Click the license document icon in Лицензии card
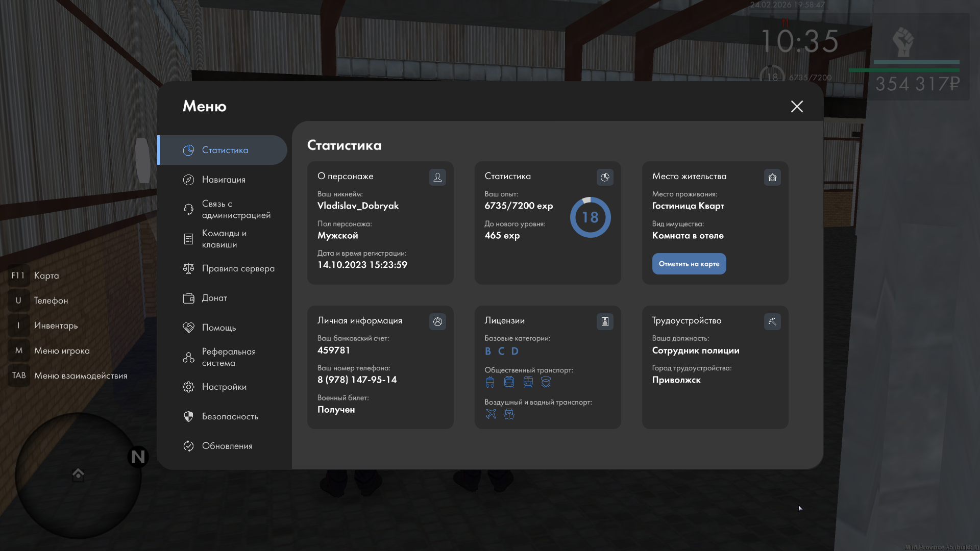The height and width of the screenshot is (551, 980). (x=605, y=321)
